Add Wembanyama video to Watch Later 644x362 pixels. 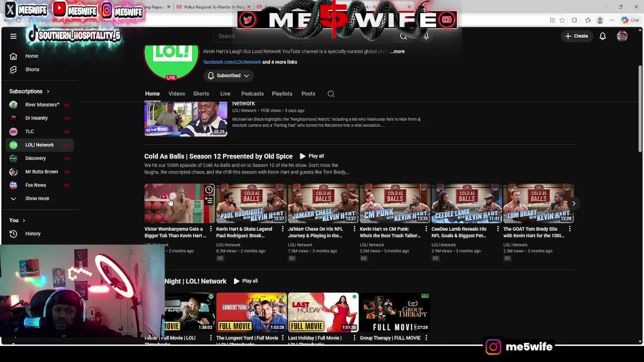pyautogui.click(x=209, y=190)
